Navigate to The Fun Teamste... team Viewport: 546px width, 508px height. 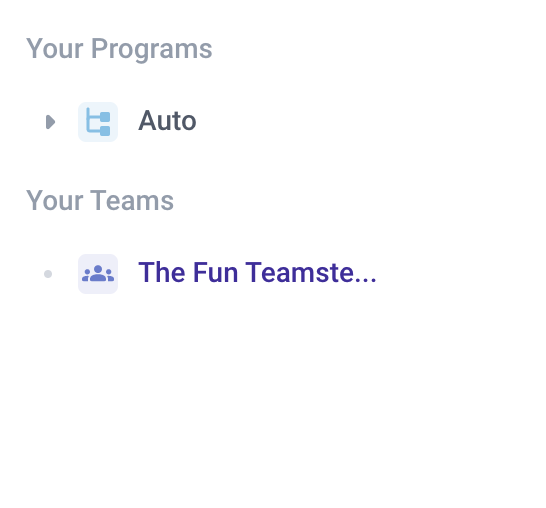coord(257,273)
